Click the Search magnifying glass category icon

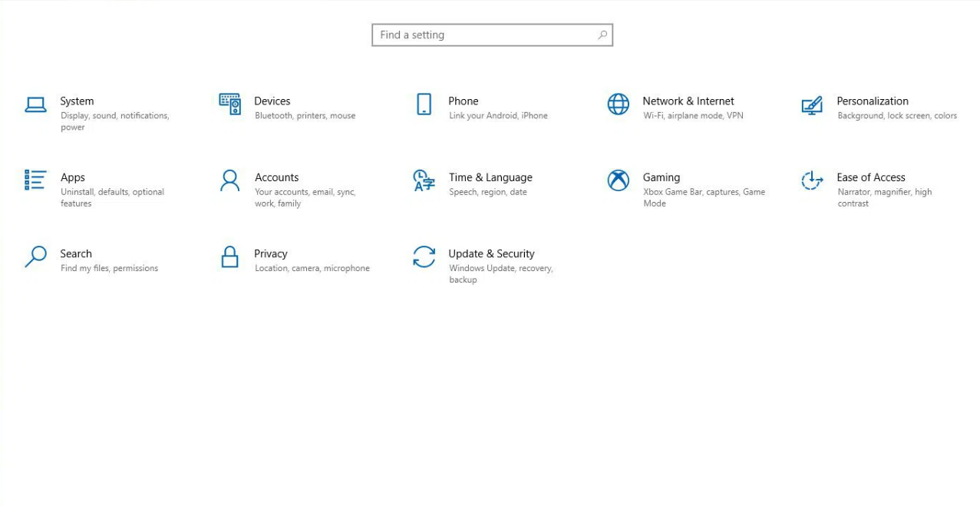[35, 256]
